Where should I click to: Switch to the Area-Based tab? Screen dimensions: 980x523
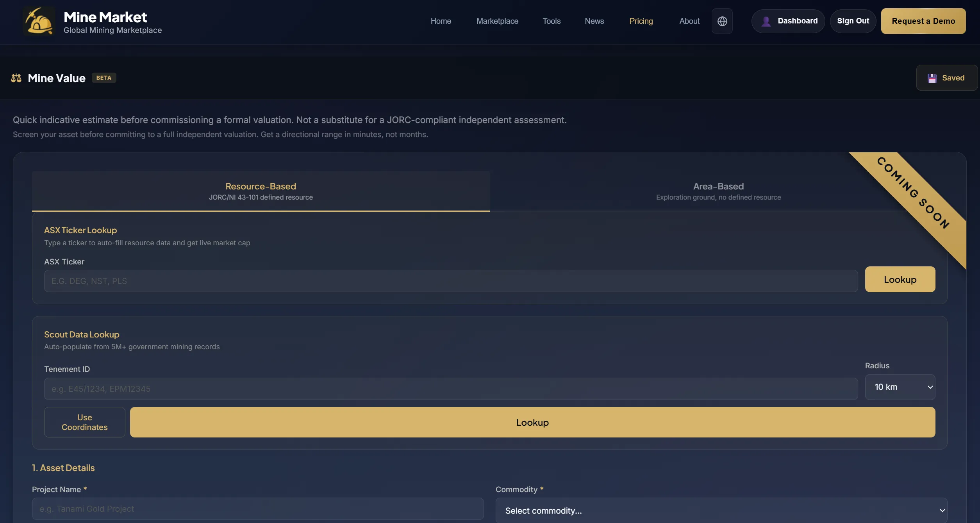[x=718, y=191]
